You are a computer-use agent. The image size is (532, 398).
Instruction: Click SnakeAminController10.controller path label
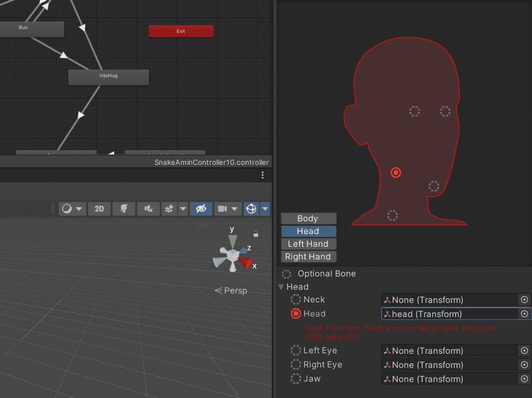pos(211,163)
